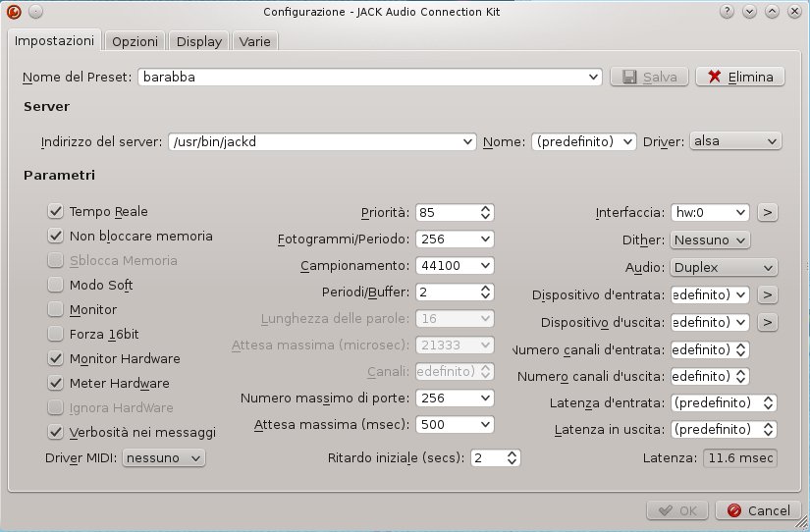Click the arrow button next to Interfaccia

767,212
